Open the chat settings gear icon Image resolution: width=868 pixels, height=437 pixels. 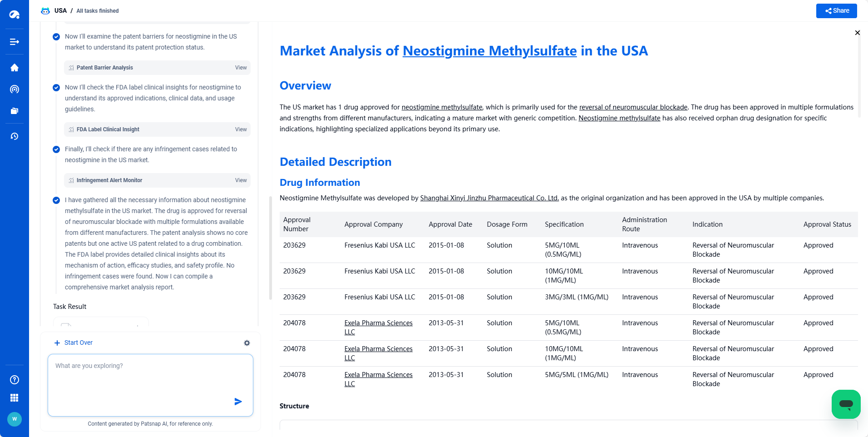pos(247,343)
